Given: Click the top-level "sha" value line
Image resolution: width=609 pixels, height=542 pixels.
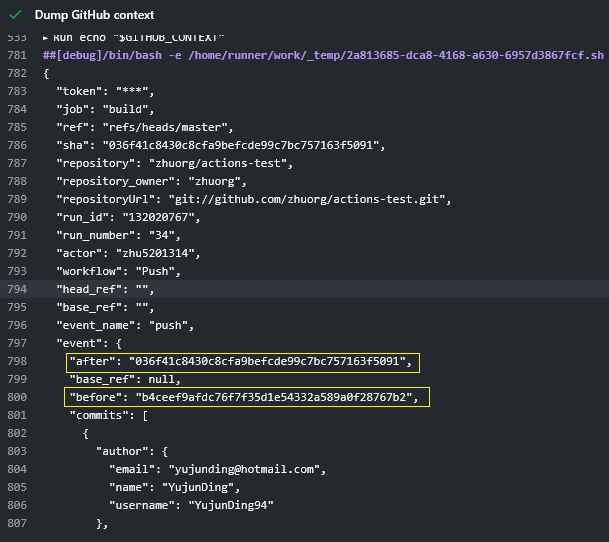Looking at the screenshot, I should 221,145.
